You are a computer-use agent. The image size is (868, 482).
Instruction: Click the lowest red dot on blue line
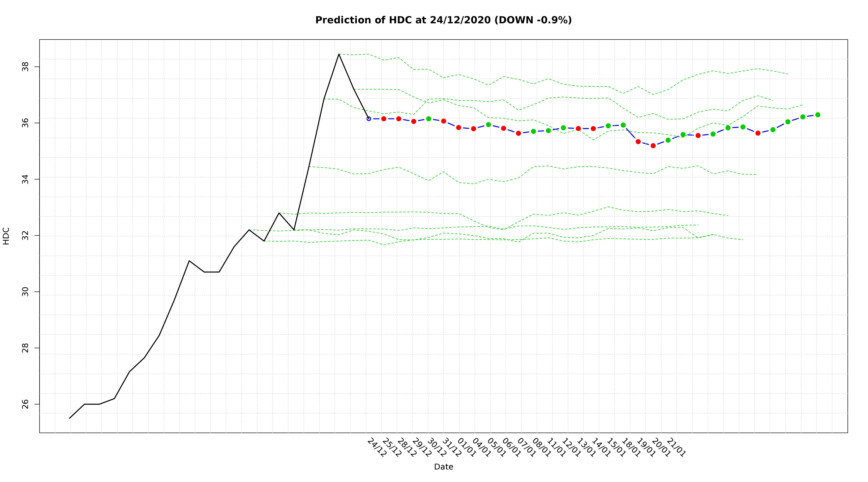653,146
